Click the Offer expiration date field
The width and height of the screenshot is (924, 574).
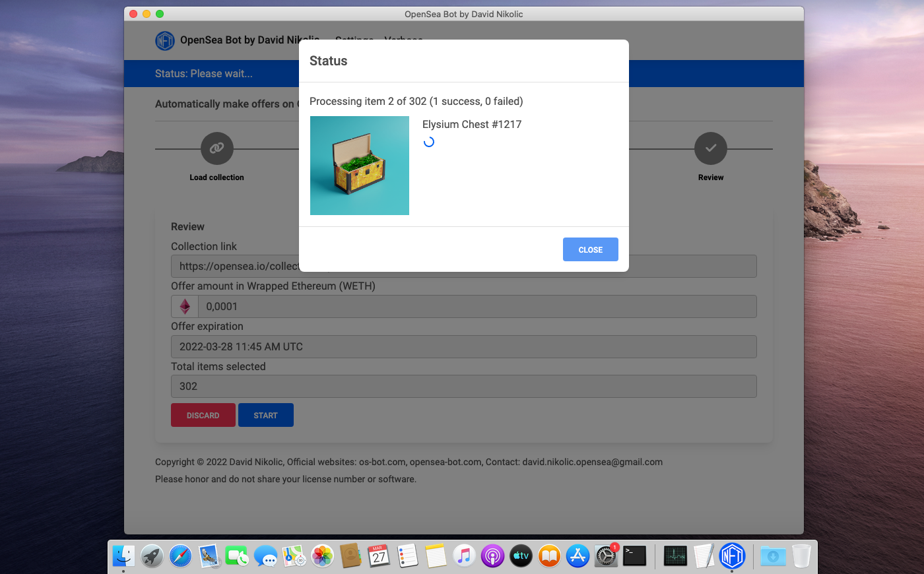pyautogui.click(x=464, y=346)
